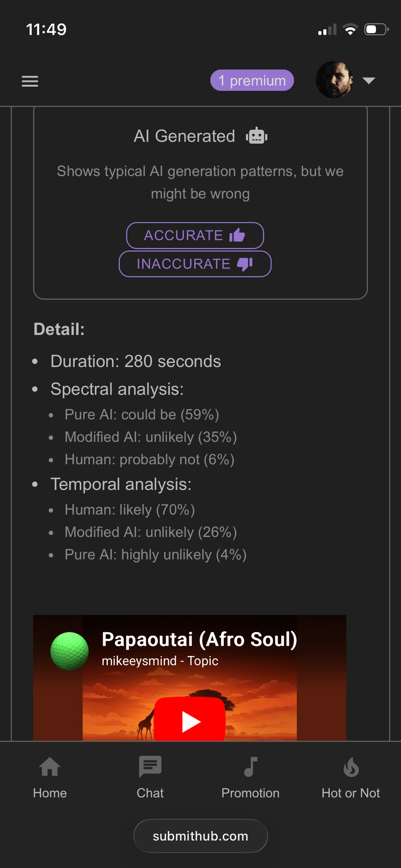
Task: Tap the status bar clock 11:49
Action: click(x=46, y=30)
